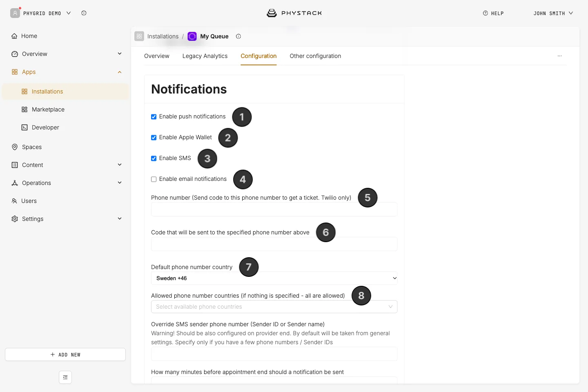The height and width of the screenshot is (392, 588).
Task: Check Enable email notifications
Action: click(154, 179)
